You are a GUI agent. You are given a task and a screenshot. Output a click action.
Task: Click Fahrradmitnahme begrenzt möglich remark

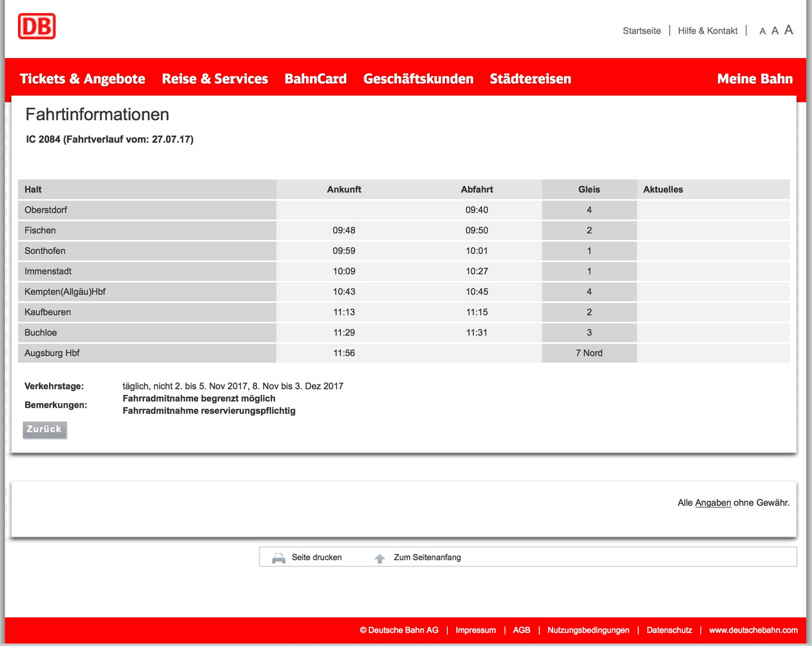point(199,398)
